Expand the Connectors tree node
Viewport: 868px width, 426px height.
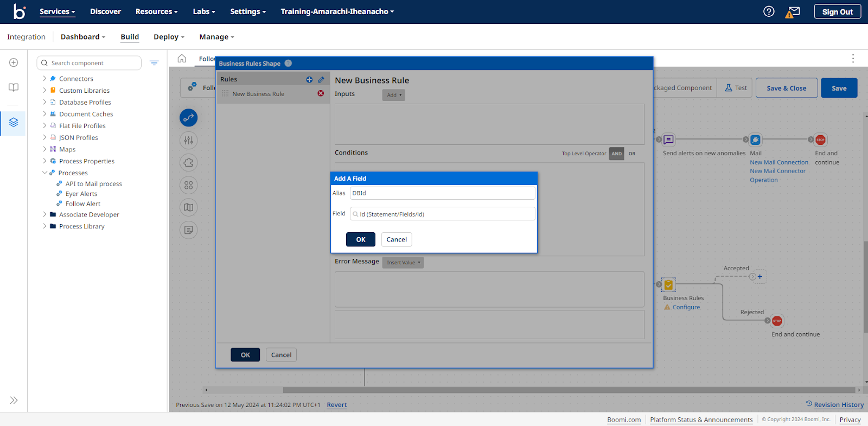(x=44, y=78)
